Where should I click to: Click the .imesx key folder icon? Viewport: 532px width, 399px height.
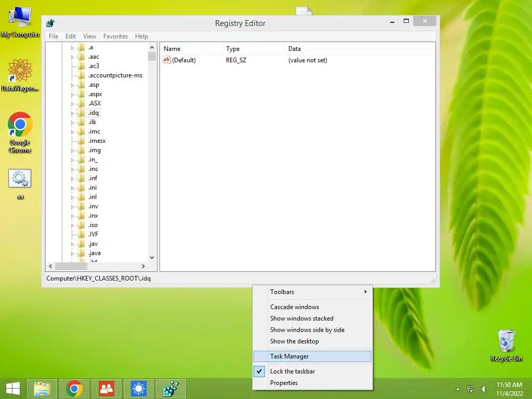click(82, 141)
